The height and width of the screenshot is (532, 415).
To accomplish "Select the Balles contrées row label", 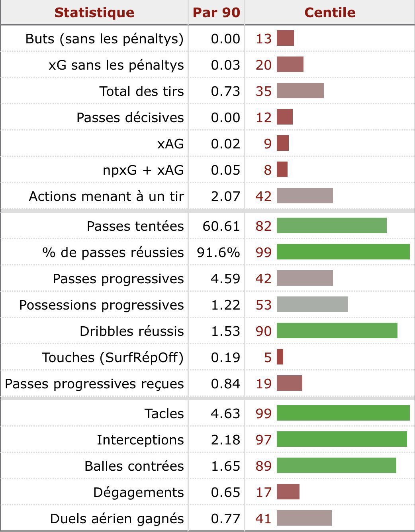I will coord(134,466).
